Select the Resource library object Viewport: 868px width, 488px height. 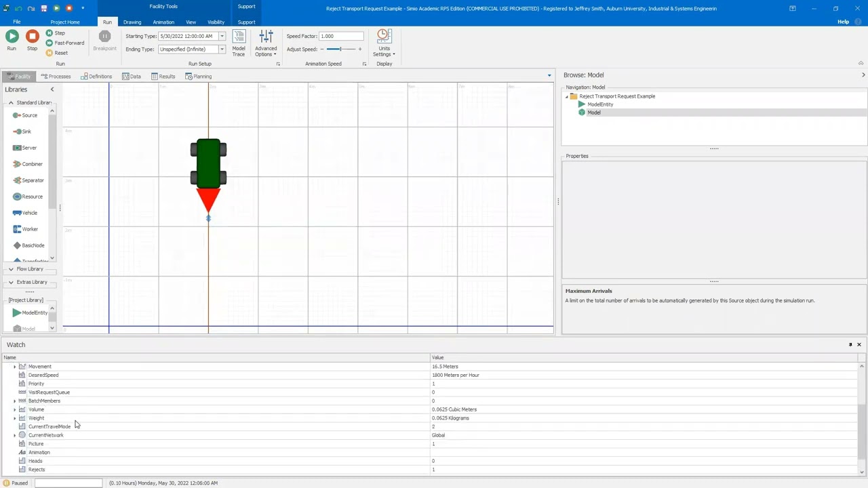point(27,197)
